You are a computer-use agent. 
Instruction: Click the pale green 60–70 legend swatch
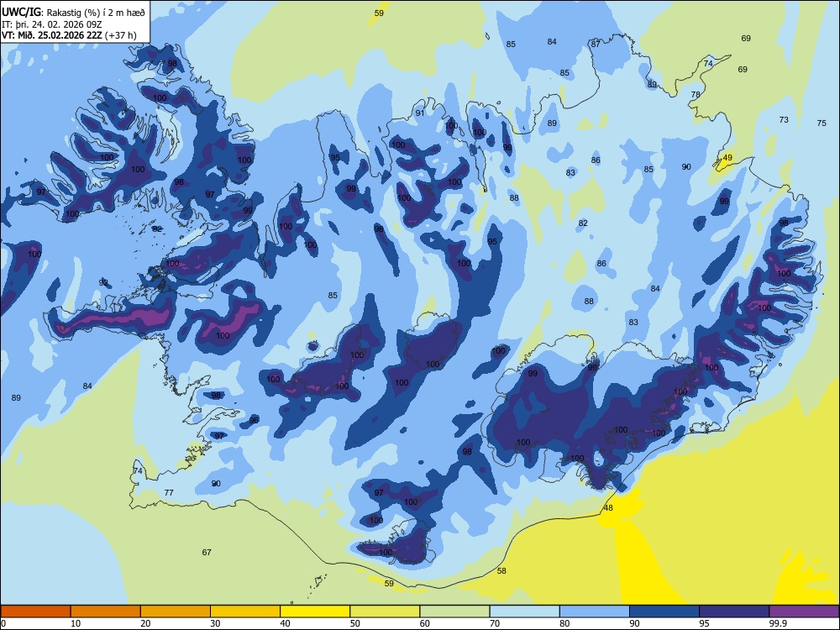click(x=454, y=612)
